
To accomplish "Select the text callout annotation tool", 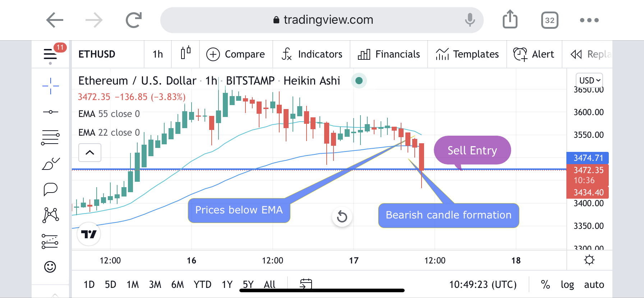I will [50, 189].
